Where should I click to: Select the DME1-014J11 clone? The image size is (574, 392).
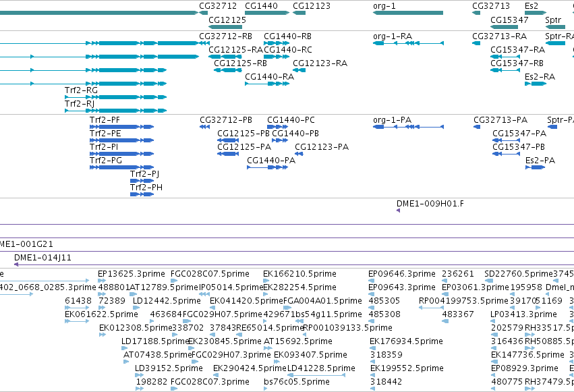[x=294, y=264]
